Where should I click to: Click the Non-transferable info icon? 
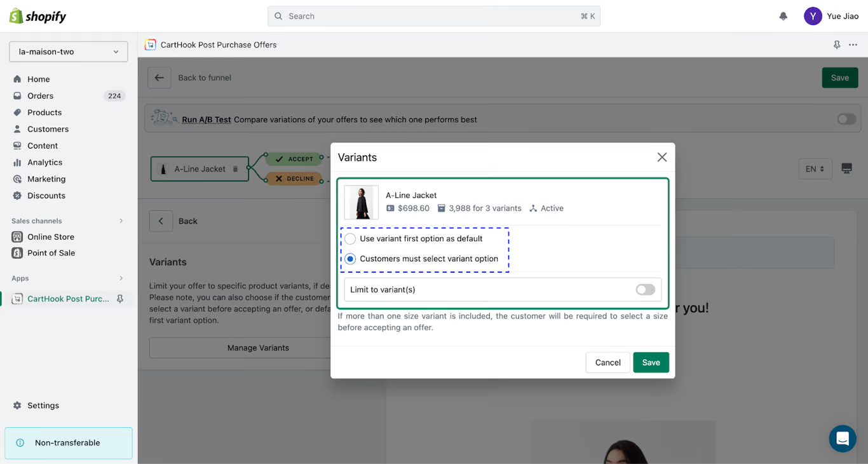click(20, 443)
